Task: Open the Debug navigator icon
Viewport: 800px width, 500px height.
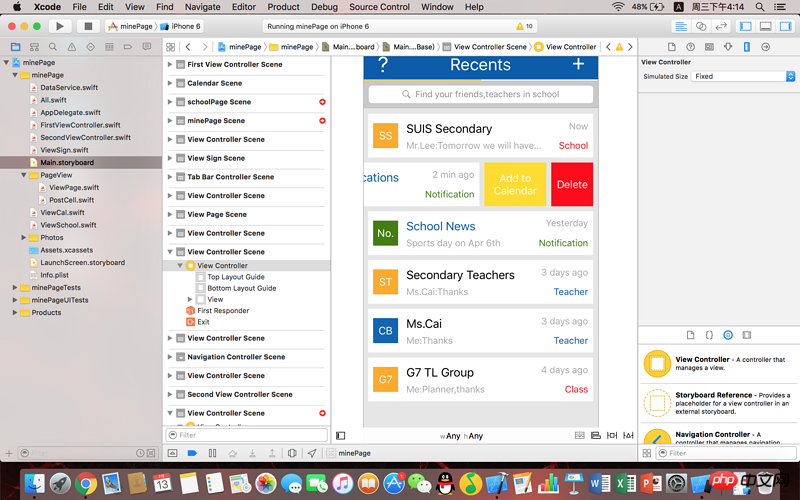Action: tap(109, 47)
